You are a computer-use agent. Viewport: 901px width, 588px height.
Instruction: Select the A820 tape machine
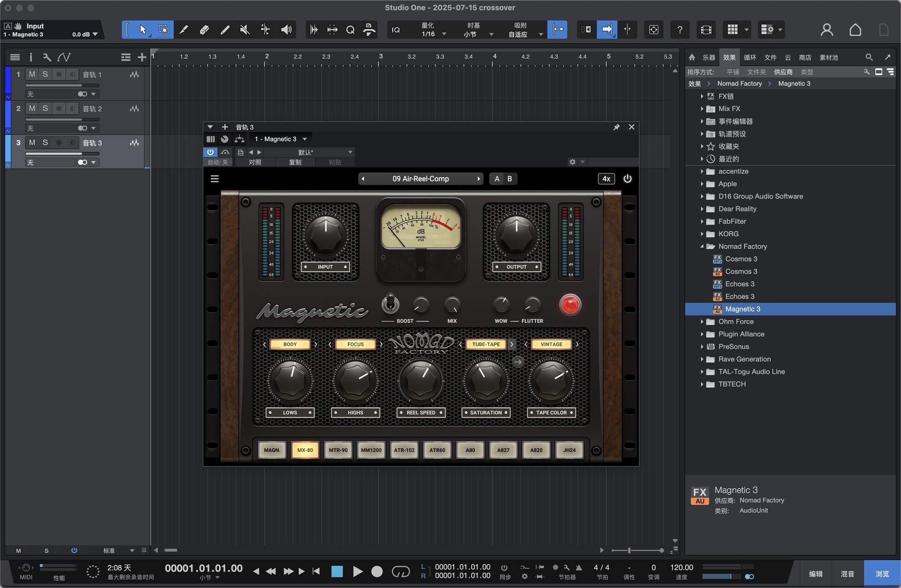[x=536, y=450]
